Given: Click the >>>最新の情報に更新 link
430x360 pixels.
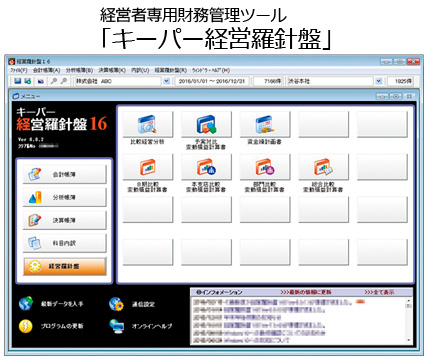Looking at the screenshot, I should click(306, 292).
